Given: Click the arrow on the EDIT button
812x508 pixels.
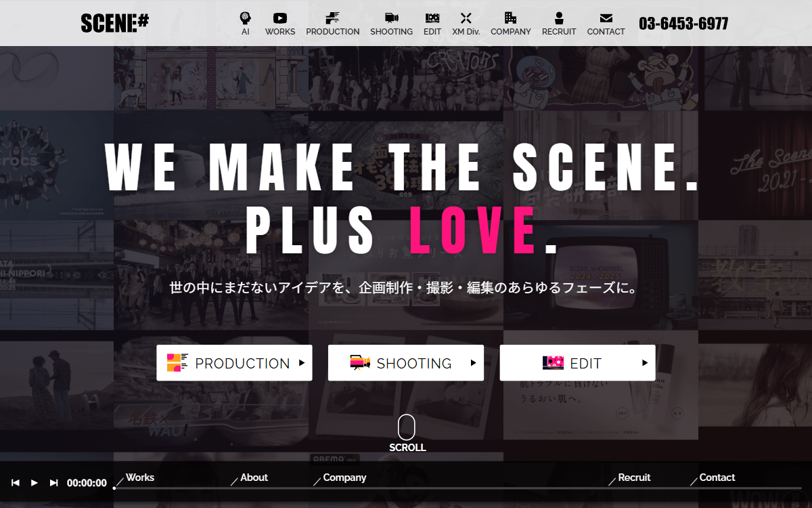Looking at the screenshot, I should pyautogui.click(x=646, y=363).
